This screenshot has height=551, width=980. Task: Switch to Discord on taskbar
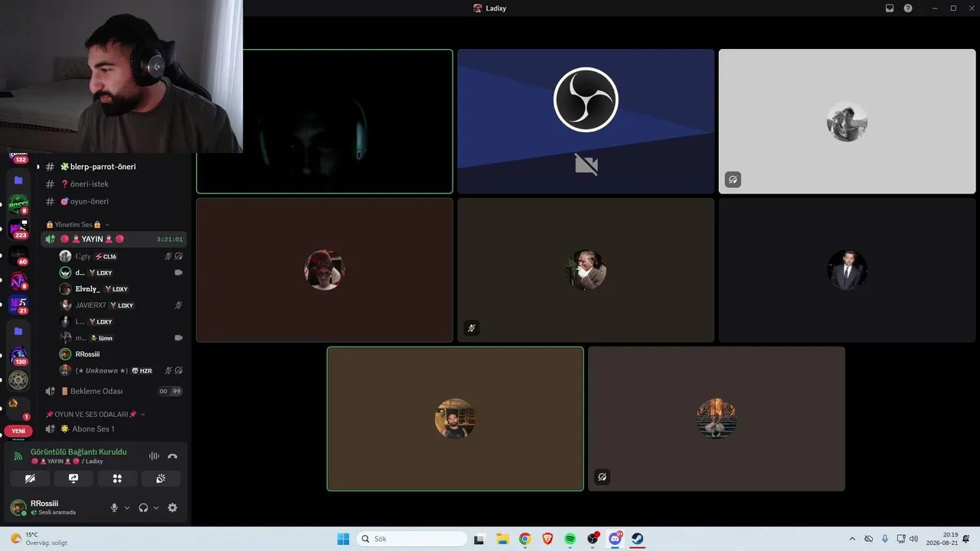[615, 539]
